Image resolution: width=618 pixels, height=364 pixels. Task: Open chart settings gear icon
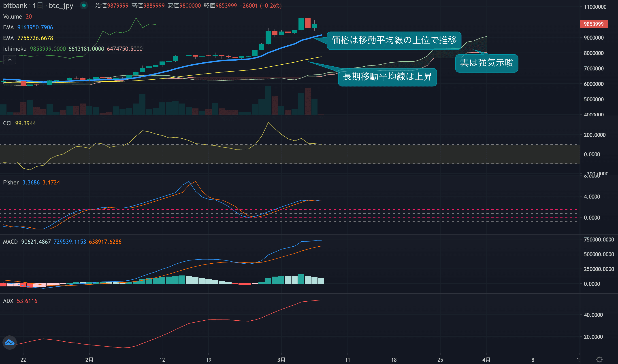coord(599,360)
